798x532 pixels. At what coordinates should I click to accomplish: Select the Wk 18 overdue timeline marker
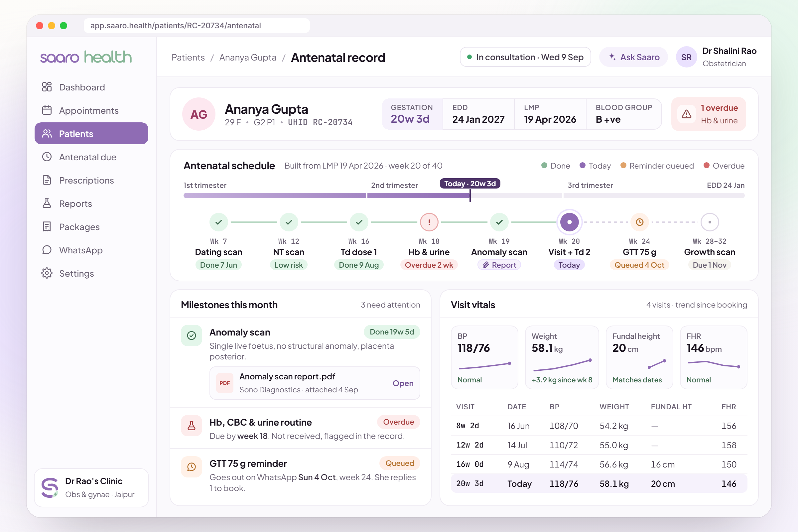pyautogui.click(x=429, y=222)
